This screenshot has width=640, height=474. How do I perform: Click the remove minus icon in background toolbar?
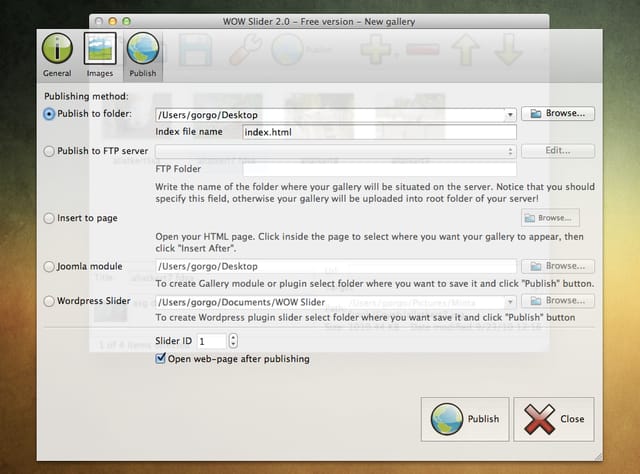(423, 50)
